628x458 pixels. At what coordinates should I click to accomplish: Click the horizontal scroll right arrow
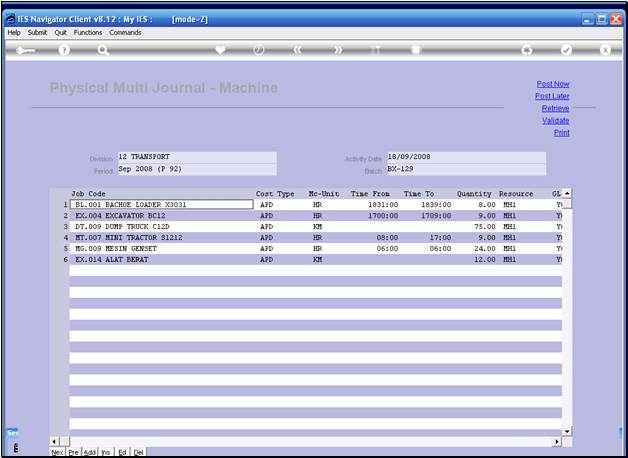tap(557, 442)
